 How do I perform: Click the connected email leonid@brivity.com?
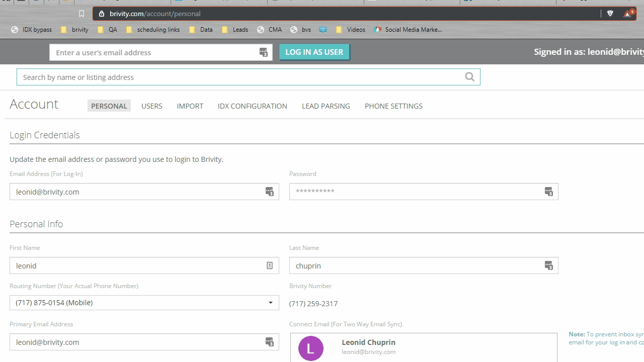[x=369, y=352]
